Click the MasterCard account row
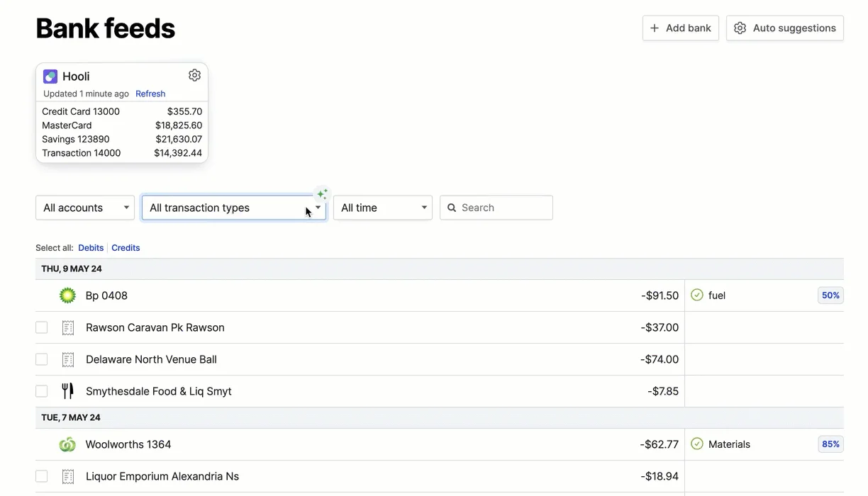 [122, 125]
